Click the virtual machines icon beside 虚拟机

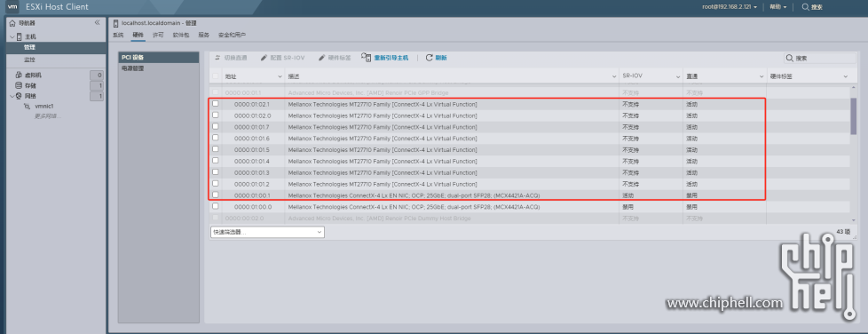(19, 75)
